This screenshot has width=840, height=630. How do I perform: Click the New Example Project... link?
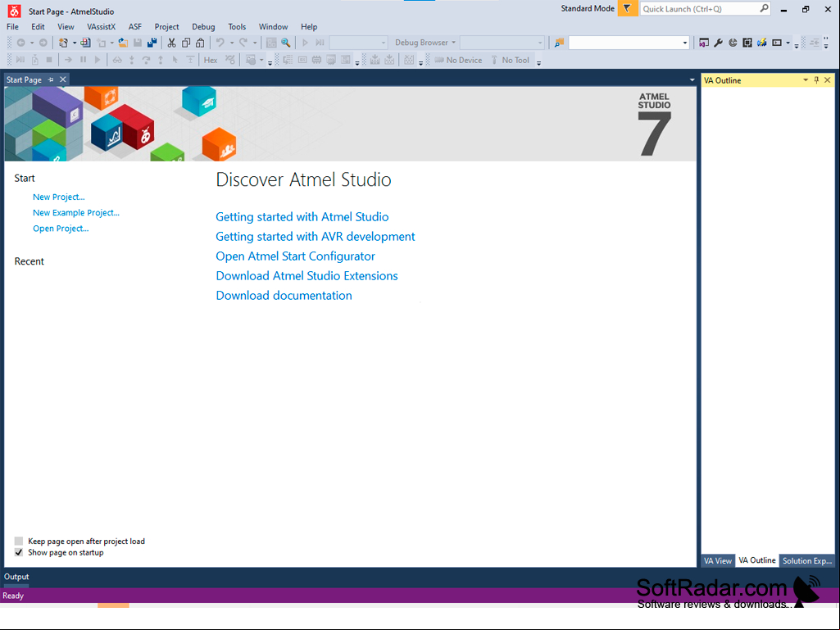[76, 213]
